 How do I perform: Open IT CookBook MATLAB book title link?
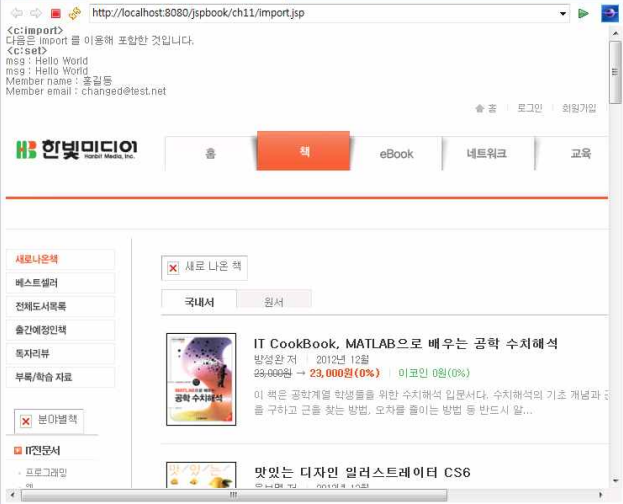[406, 343]
